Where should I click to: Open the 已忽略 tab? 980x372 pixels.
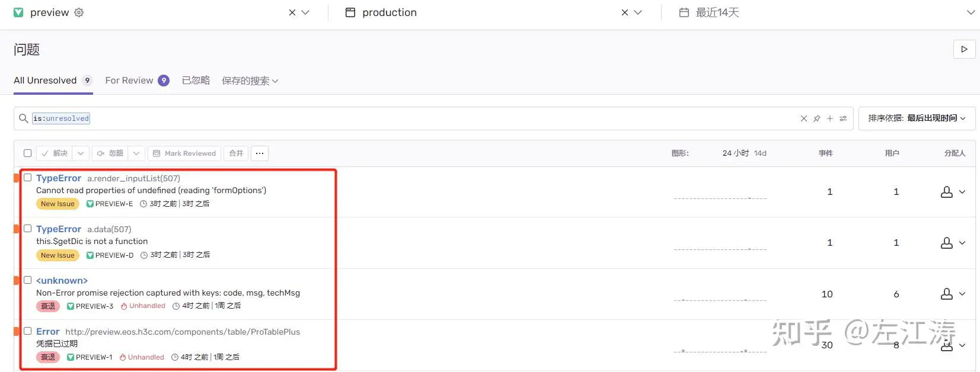(x=196, y=81)
